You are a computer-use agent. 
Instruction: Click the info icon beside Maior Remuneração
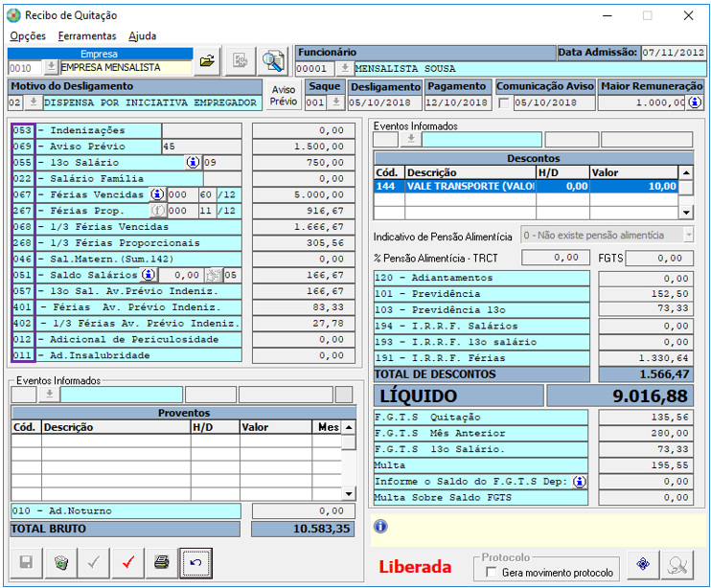[694, 102]
